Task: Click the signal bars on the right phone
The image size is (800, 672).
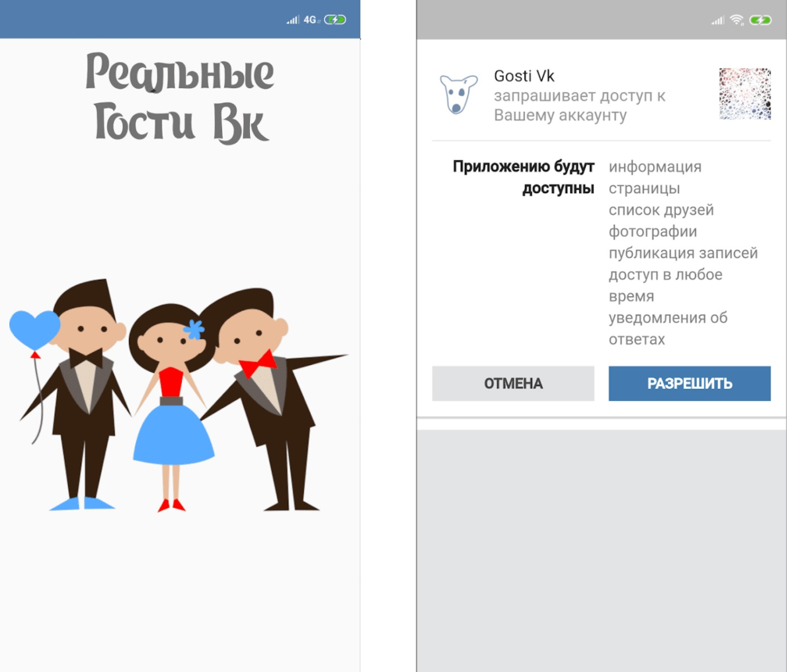Action: pyautogui.click(x=717, y=20)
